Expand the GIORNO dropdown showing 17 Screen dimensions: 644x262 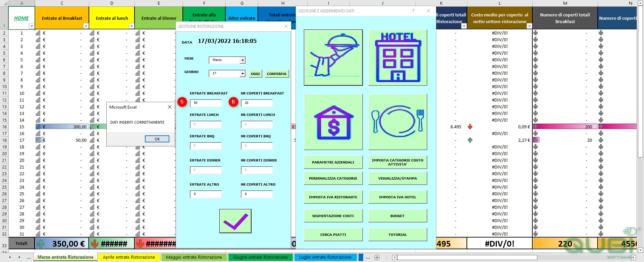[243, 74]
